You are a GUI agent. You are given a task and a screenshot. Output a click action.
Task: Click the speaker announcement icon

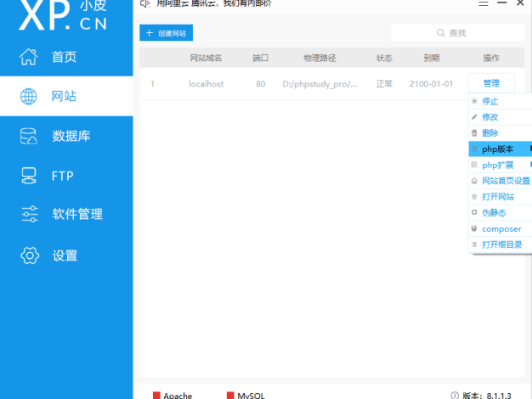pyautogui.click(x=144, y=3)
